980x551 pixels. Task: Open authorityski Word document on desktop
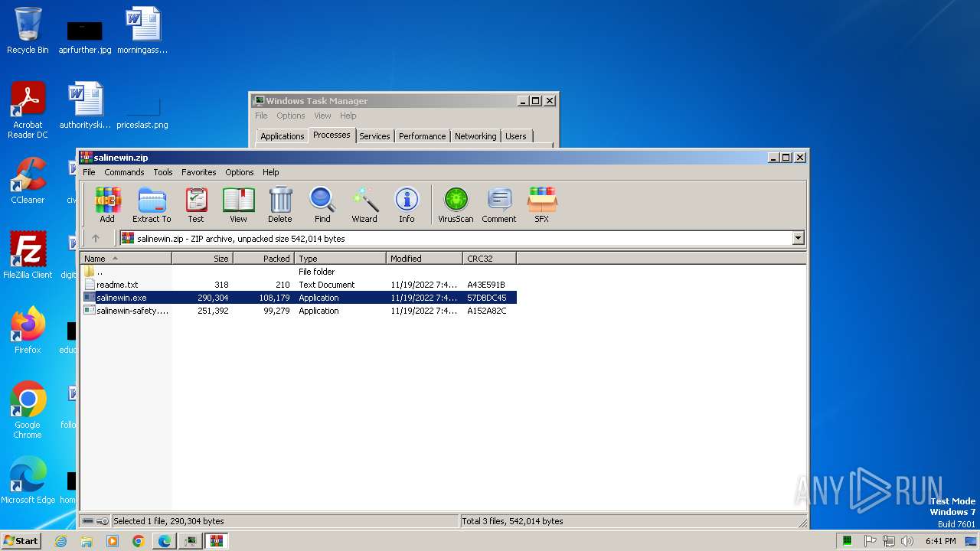coord(85,106)
